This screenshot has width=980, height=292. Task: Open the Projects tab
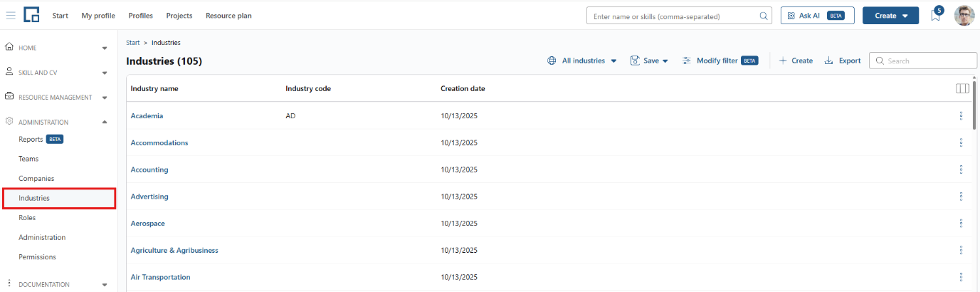(x=179, y=16)
